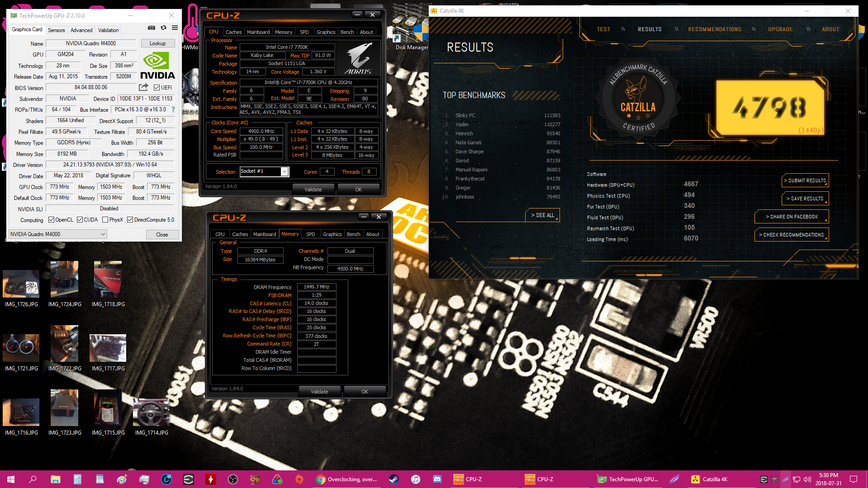Click the Slinky PC benchmark entry
This screenshot has height=488, width=868.
tap(502, 115)
